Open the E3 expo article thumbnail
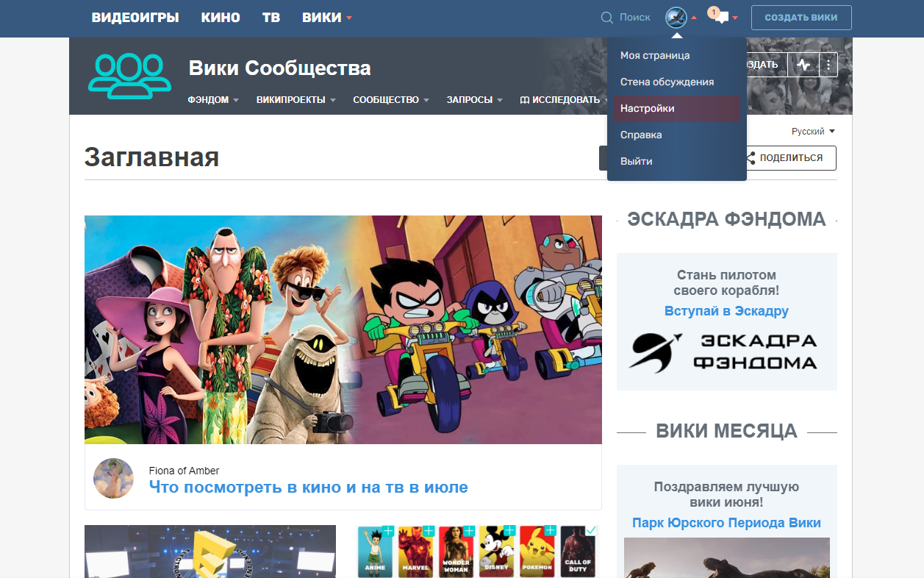924x578 pixels. click(x=210, y=552)
